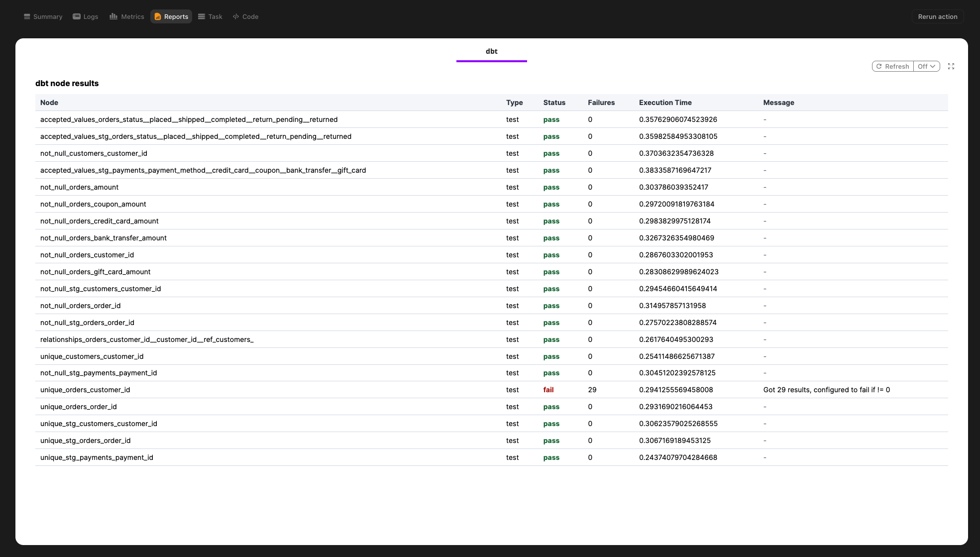
Task: Select the unique_stg_customers_customer_id node
Action: coord(99,424)
